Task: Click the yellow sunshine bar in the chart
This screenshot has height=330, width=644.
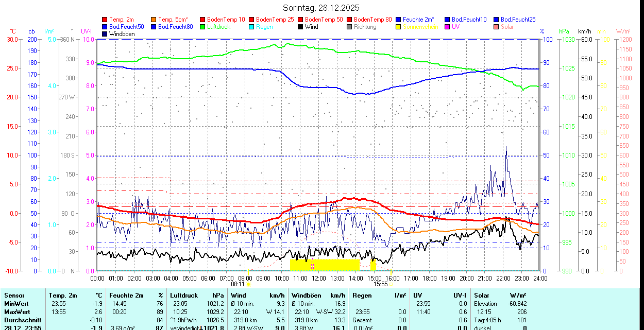Action: coord(325,265)
